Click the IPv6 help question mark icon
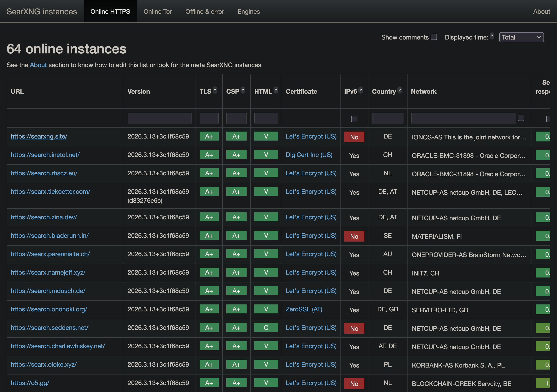 361,90
